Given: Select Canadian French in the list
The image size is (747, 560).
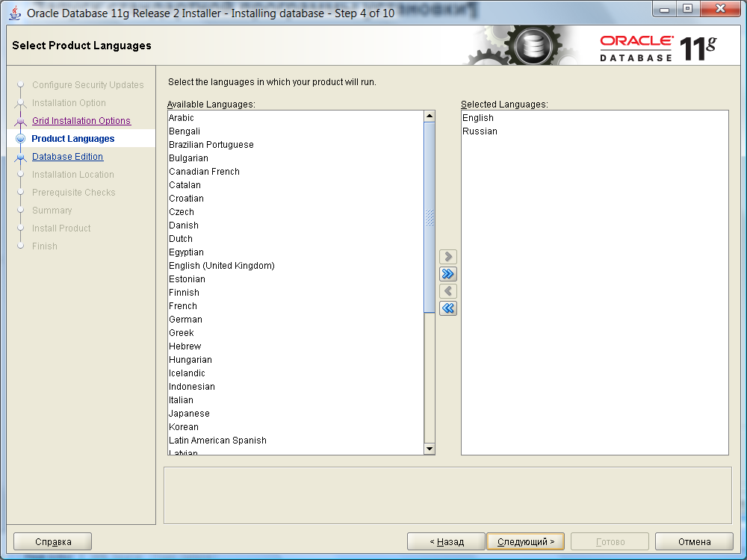Looking at the screenshot, I should point(295,172).
